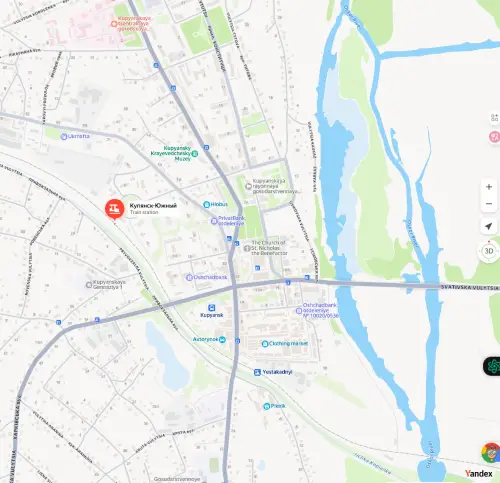Click the colorful avatar icon above the Yandex logo
The height and width of the screenshot is (483, 500).
point(491,453)
